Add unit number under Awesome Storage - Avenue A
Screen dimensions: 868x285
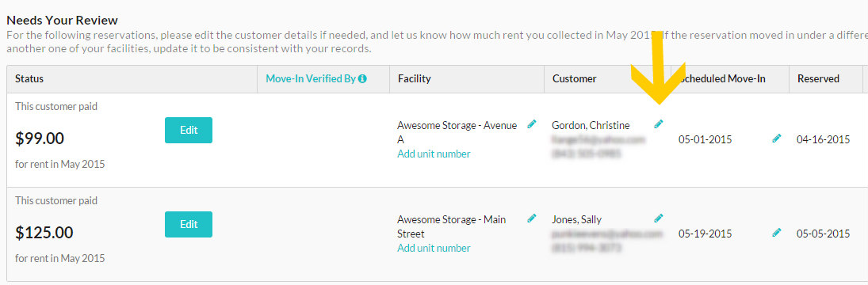point(434,154)
